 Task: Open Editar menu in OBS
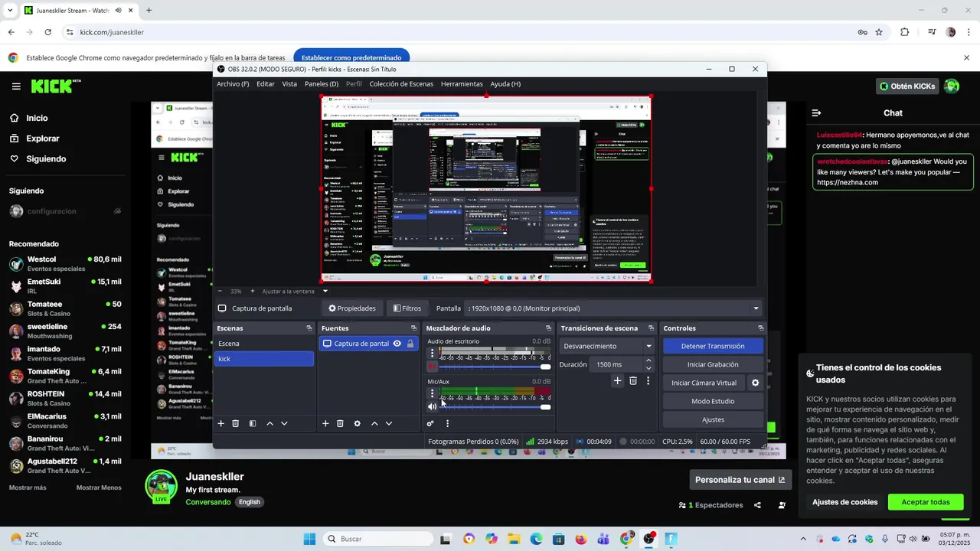point(266,84)
